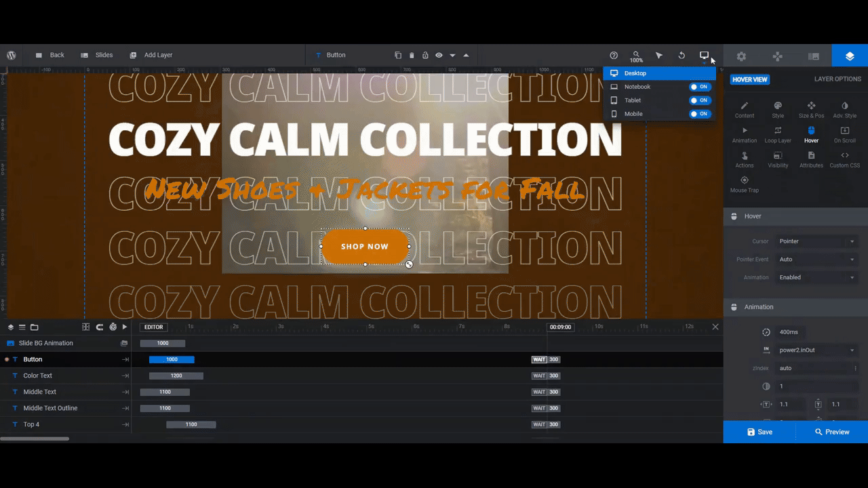This screenshot has height=488, width=868.
Task: Open Mouse Trap options
Action: (745, 184)
